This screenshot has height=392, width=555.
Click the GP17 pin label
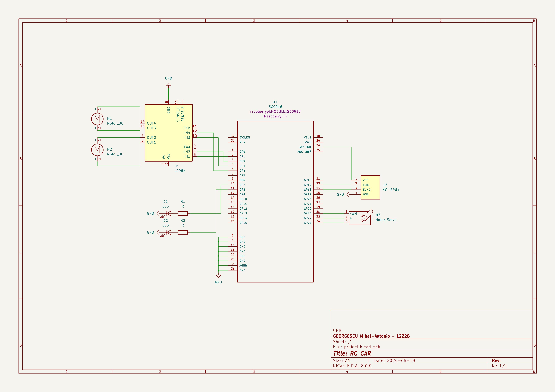pyautogui.click(x=307, y=185)
